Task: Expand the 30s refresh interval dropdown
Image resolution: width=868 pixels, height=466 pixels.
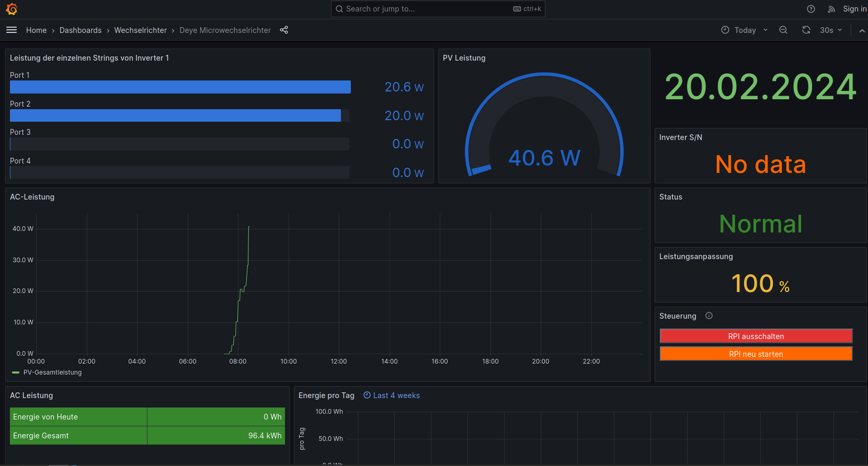Action: (x=831, y=30)
